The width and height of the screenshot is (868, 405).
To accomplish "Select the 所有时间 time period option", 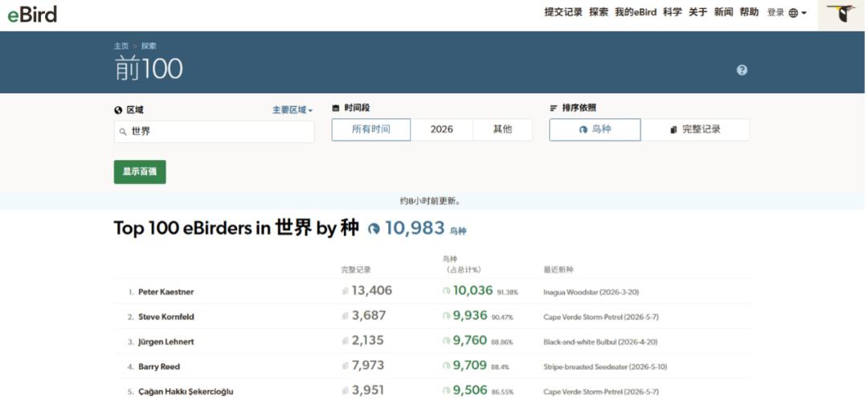I will click(x=371, y=129).
